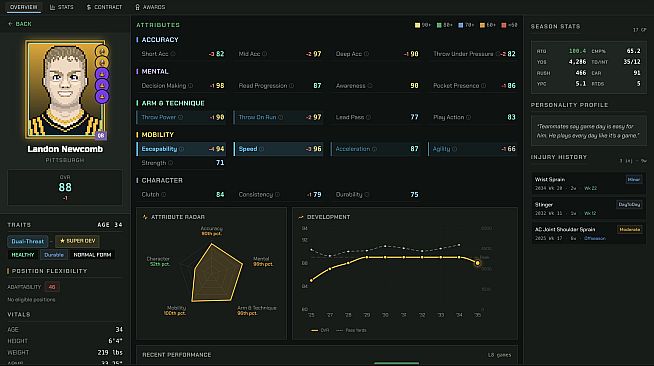This screenshot has height=366, width=654.
Task: Click the red below-50 legend swatch
Action: pos(504,25)
